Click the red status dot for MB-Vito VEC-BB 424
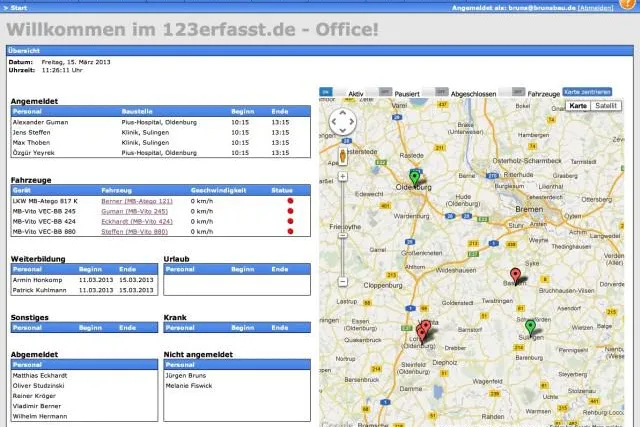The image size is (640, 427). tap(290, 221)
